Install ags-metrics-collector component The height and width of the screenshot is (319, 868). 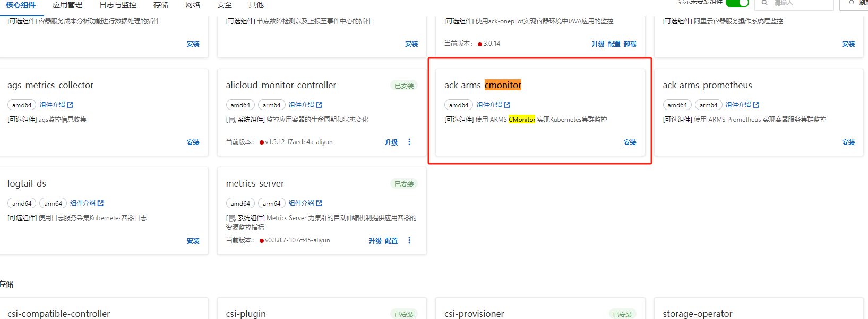[193, 142]
